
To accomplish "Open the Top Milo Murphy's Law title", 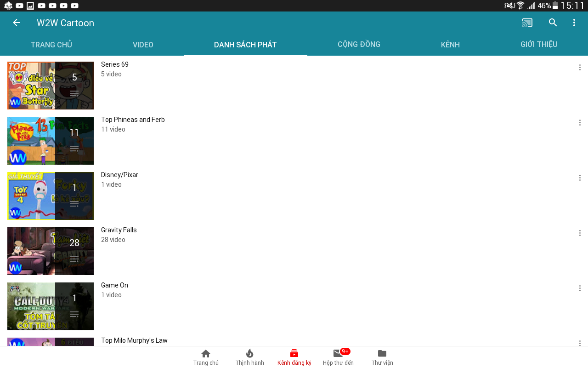I will (134, 340).
